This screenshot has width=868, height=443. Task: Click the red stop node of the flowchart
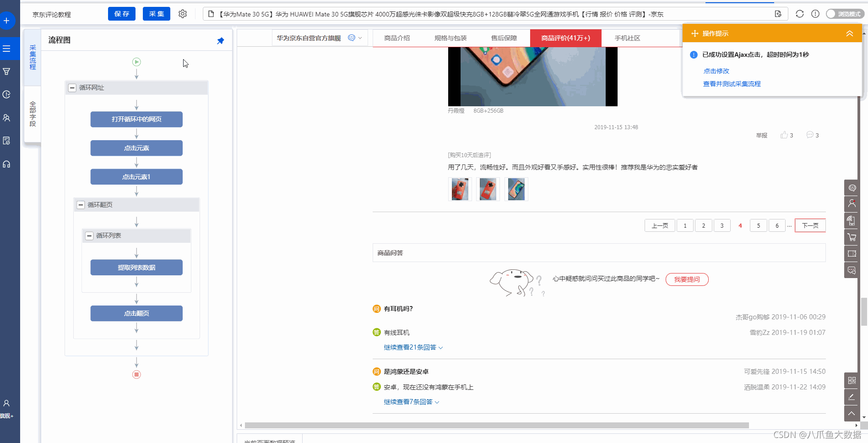(136, 374)
